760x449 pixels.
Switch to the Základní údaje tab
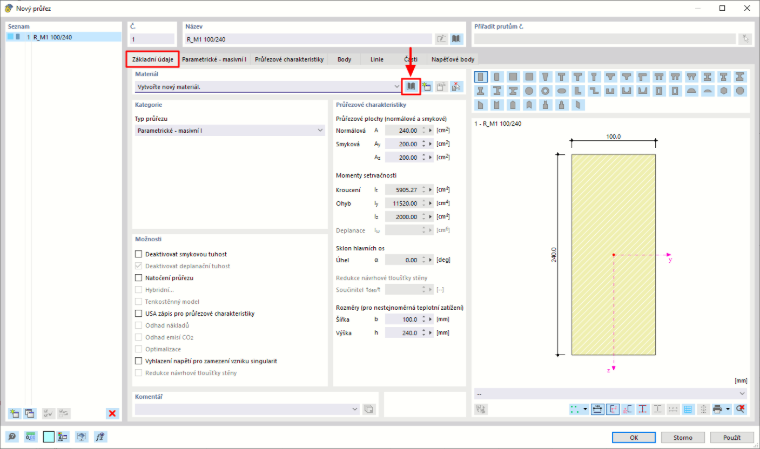(153, 59)
